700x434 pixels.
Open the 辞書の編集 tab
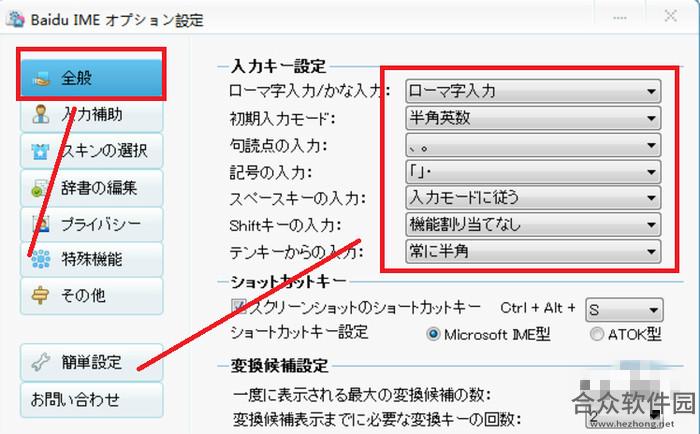[92, 188]
